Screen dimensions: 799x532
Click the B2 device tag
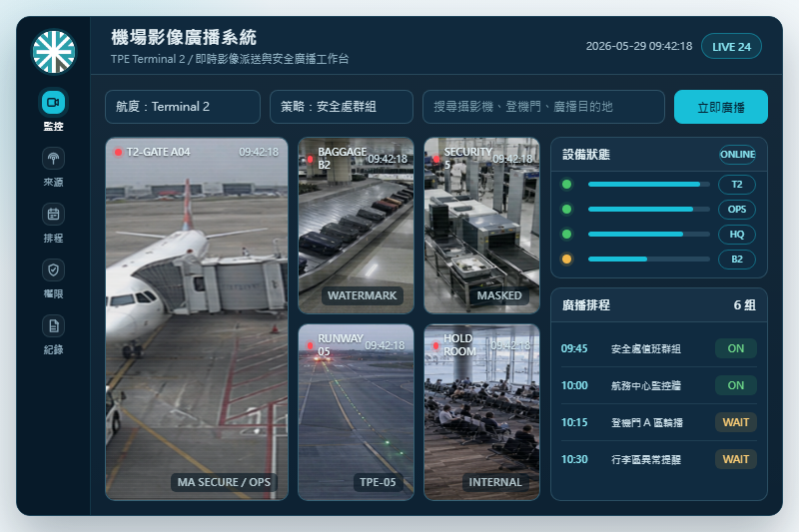click(737, 260)
